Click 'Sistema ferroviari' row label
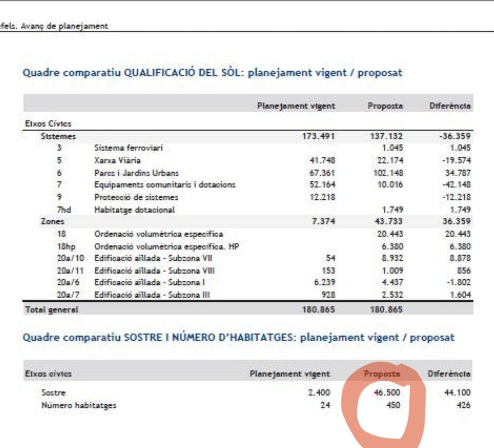494x448 pixels. pyautogui.click(x=129, y=148)
